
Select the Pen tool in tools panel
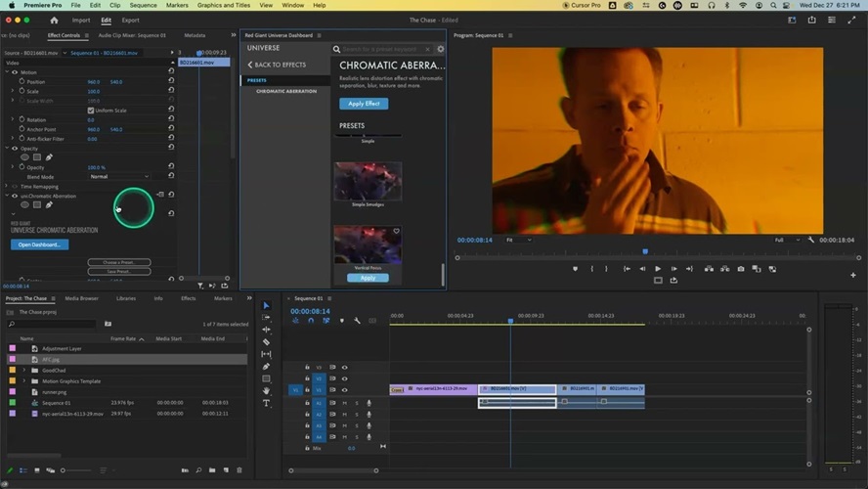pyautogui.click(x=266, y=366)
